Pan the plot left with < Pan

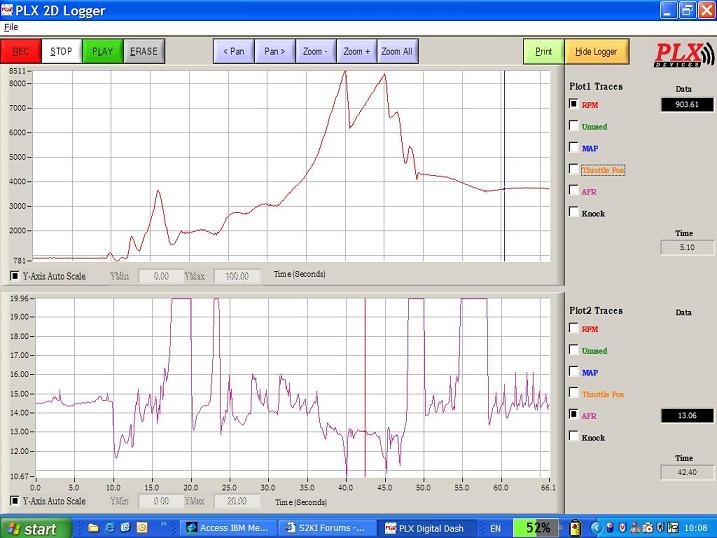[x=234, y=51]
